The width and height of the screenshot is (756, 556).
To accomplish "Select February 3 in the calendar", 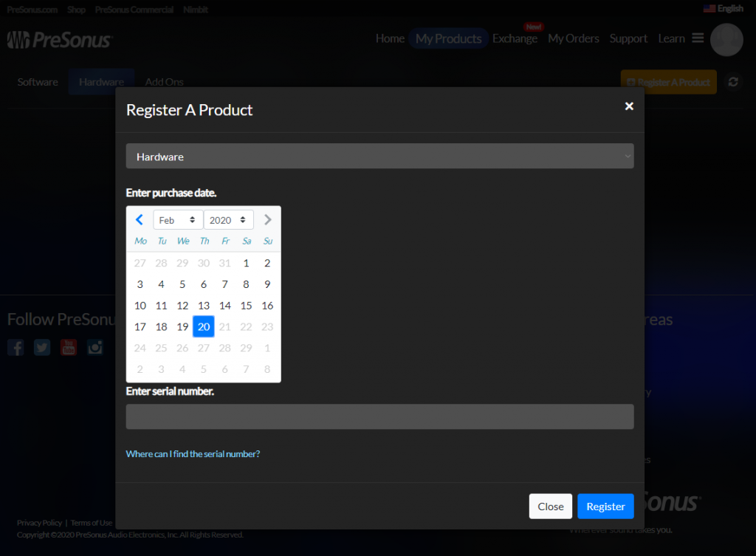I will point(140,284).
